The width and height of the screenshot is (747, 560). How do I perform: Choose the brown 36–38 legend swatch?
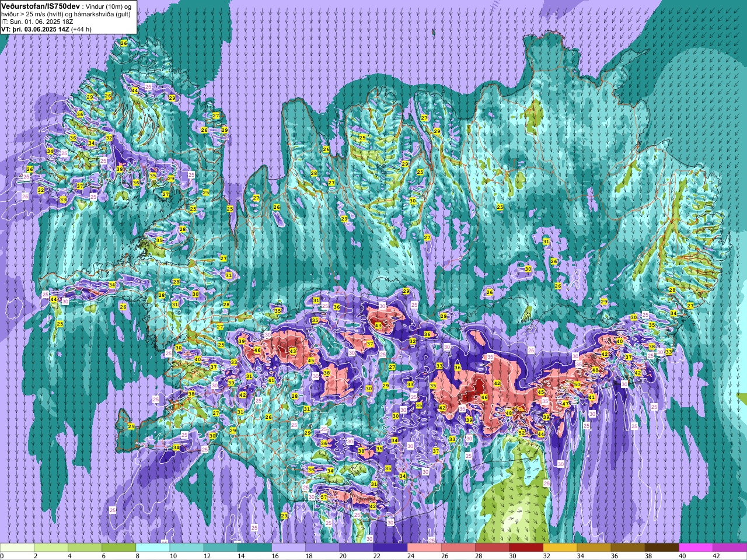(x=627, y=548)
